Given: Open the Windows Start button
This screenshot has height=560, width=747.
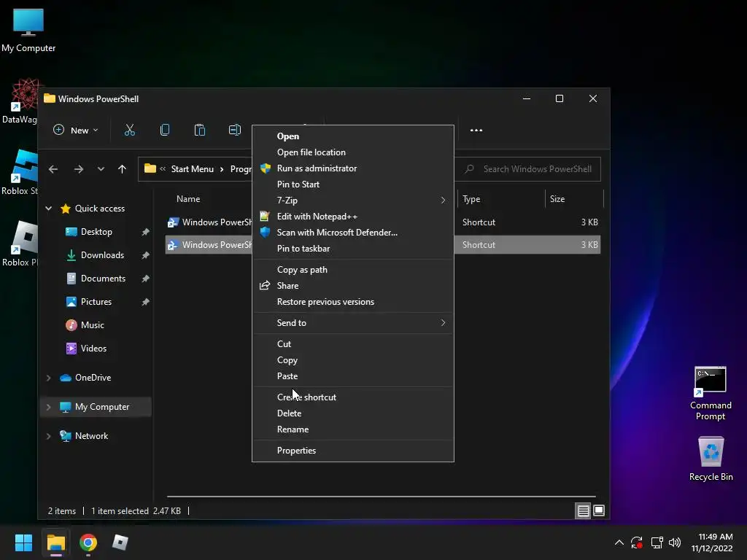Looking at the screenshot, I should click(23, 542).
